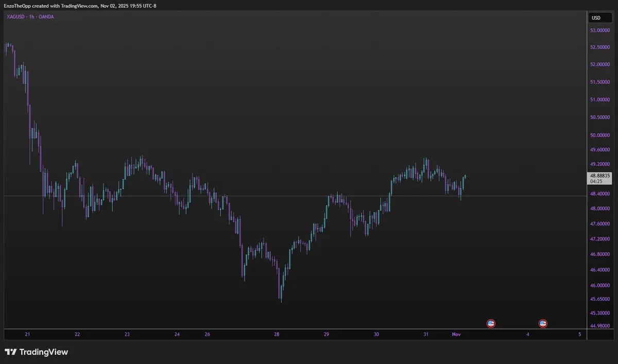Select the 45.30000 price axis label

click(x=600, y=313)
